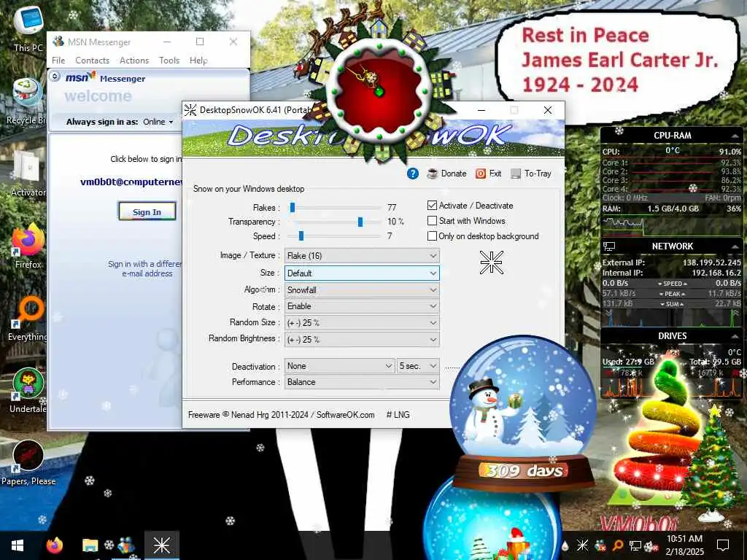Open the Always sign in as Online dropdown
The height and width of the screenshot is (560, 747).
tap(158, 122)
